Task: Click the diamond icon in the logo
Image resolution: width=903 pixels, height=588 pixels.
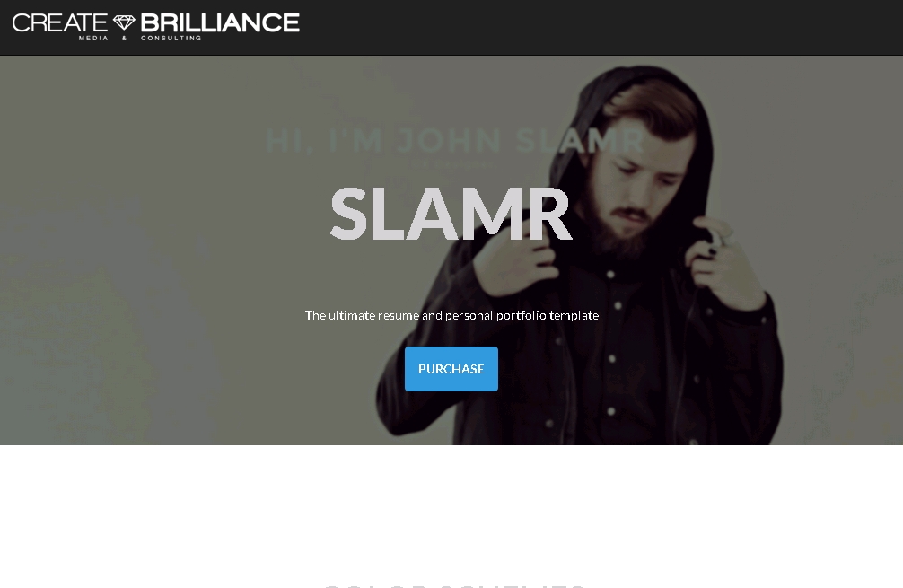Action: click(x=124, y=22)
